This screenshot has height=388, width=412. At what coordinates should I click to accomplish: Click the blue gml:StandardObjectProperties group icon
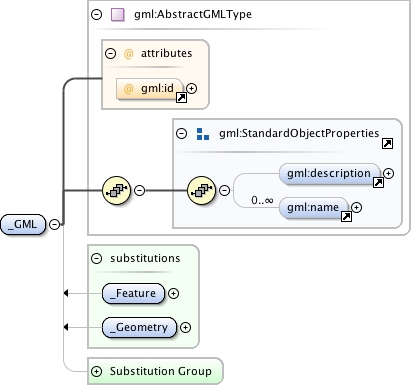[x=203, y=134]
